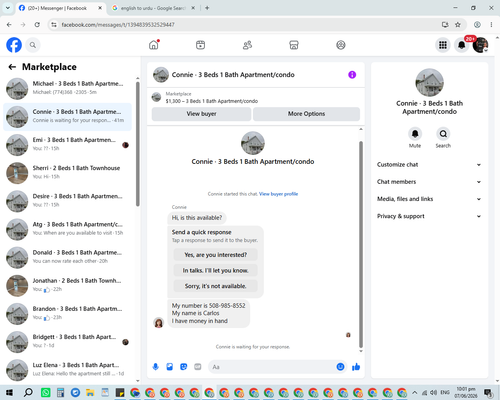
Task: Mute the Connie conversation bell
Action: (x=415, y=134)
